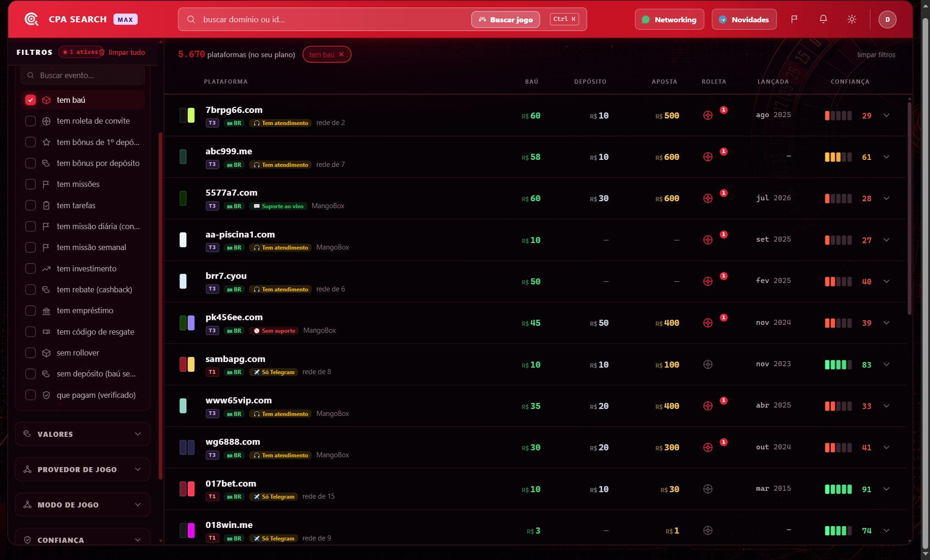This screenshot has height=560, width=930.
Task: Click roleta icon in 018win.me row
Action: 708,531
